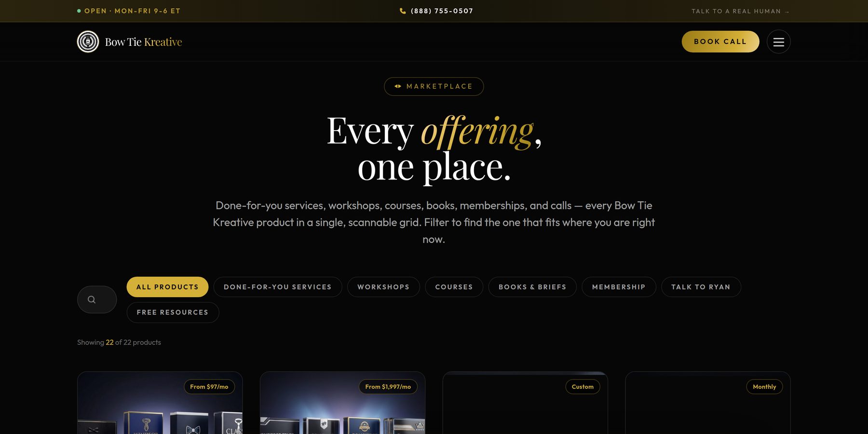This screenshot has height=434, width=868.
Task: Call the (888) 755-0507 phone number
Action: click(x=442, y=11)
